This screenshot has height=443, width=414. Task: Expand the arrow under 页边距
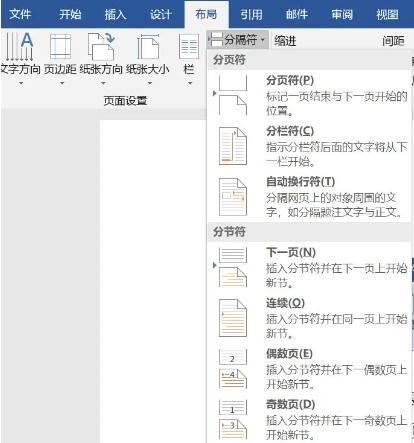(x=62, y=83)
